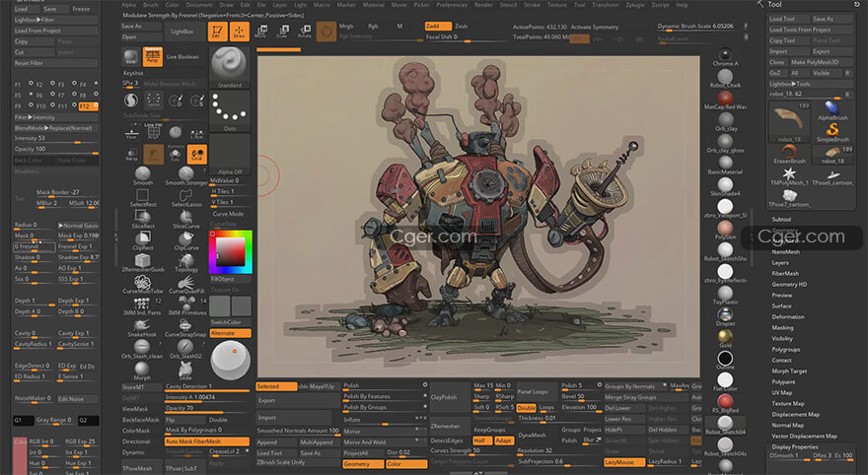Click the ClayPolish button

click(450, 397)
